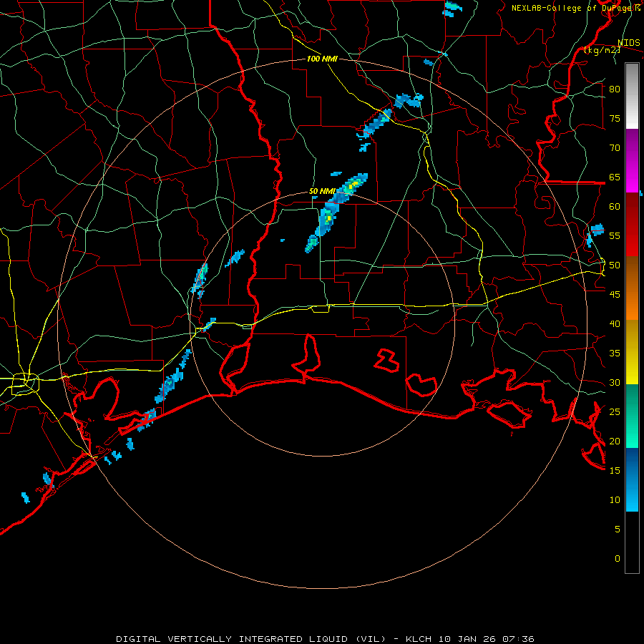Click the magenta-purple segment of the color bar
Screen dimensions: 644x644
(632, 160)
